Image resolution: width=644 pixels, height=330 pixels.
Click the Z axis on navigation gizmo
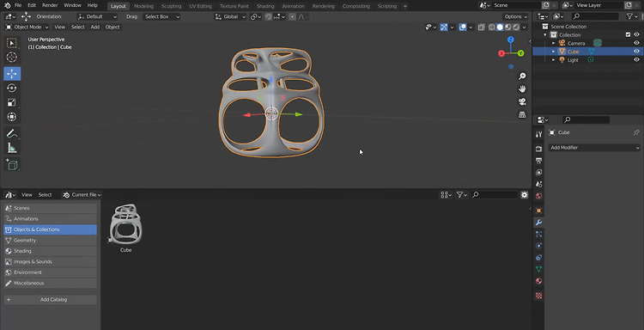click(x=511, y=40)
